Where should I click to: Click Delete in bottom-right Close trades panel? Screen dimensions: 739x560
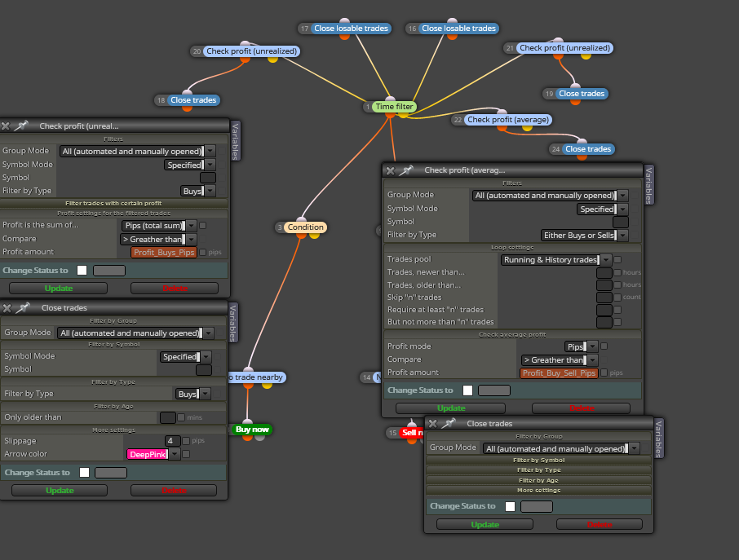(600, 524)
